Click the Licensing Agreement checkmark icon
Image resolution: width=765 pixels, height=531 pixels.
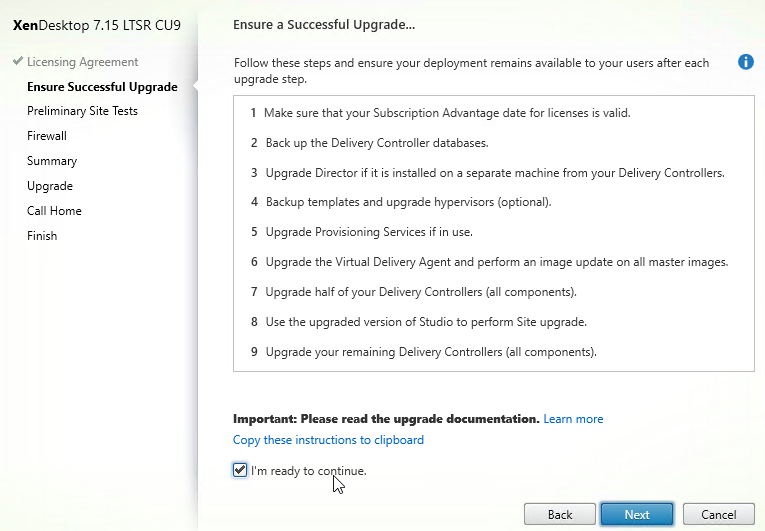click(x=18, y=61)
